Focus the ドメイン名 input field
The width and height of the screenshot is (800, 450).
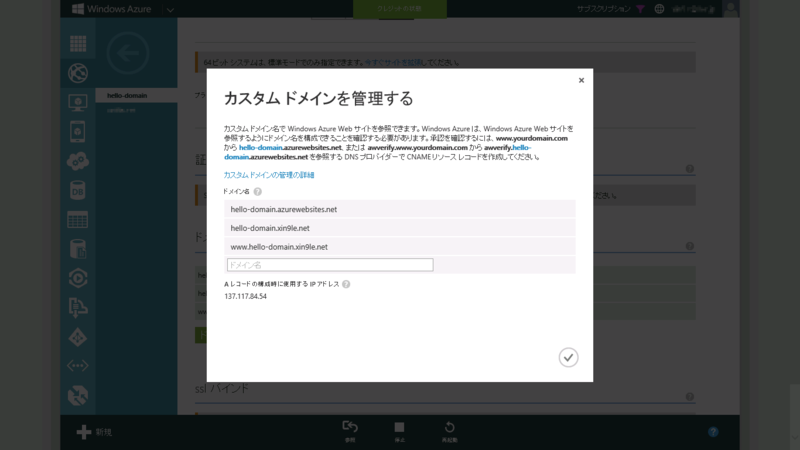(330, 265)
